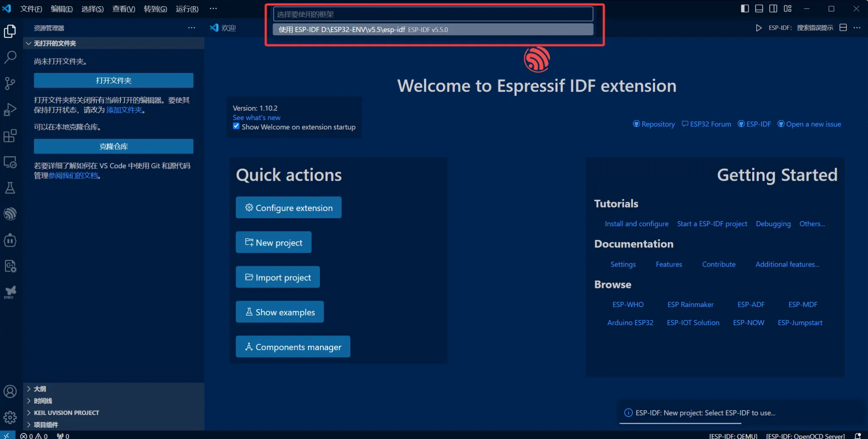Open Arduino ESP32 browse link
This screenshot has height=439, width=868.
630,323
